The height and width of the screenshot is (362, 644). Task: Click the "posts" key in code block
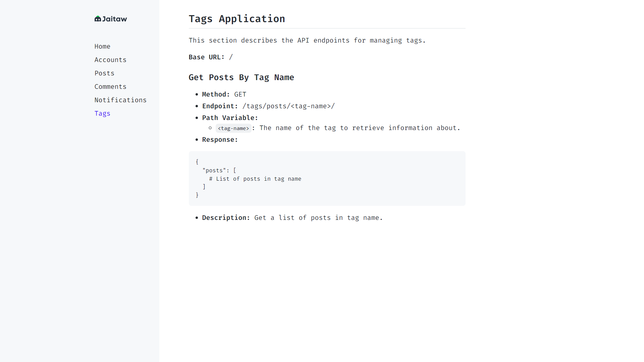214,171
